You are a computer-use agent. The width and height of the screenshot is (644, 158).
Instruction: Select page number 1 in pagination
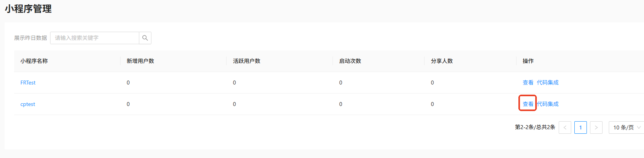pyautogui.click(x=581, y=127)
